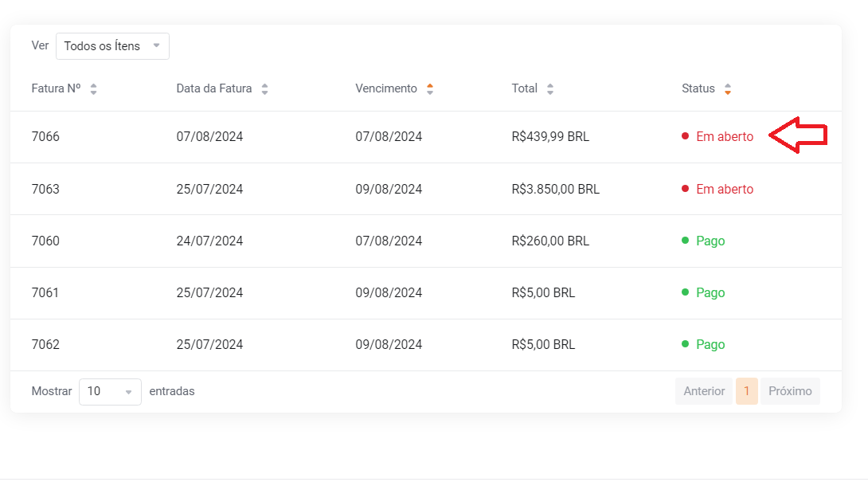The width and height of the screenshot is (868, 482).
Task: Click sort arrows beside Data da Fatura
Action: [264, 89]
